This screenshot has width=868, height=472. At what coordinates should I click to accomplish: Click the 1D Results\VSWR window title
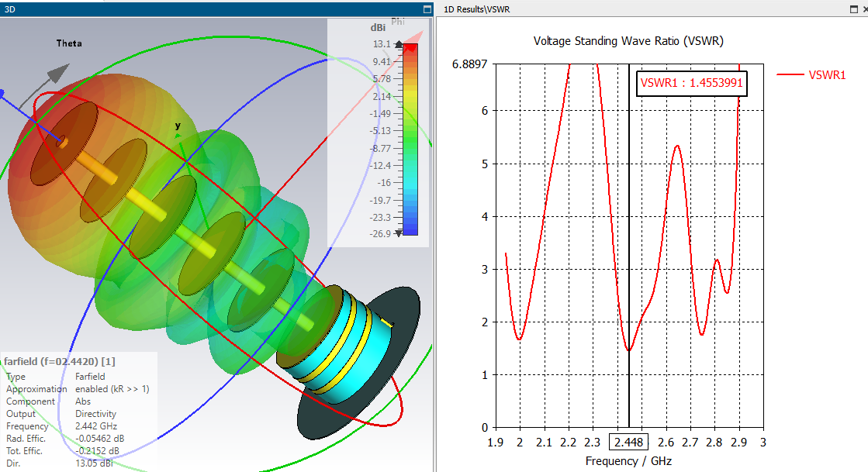click(x=476, y=9)
